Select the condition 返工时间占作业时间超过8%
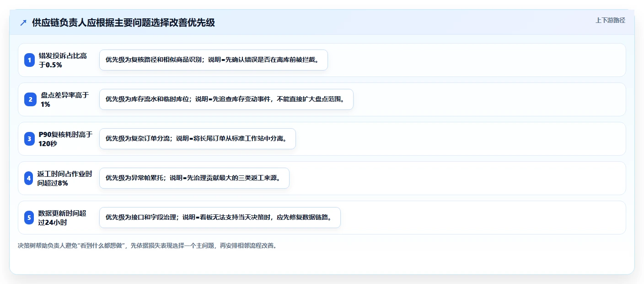 click(x=64, y=178)
